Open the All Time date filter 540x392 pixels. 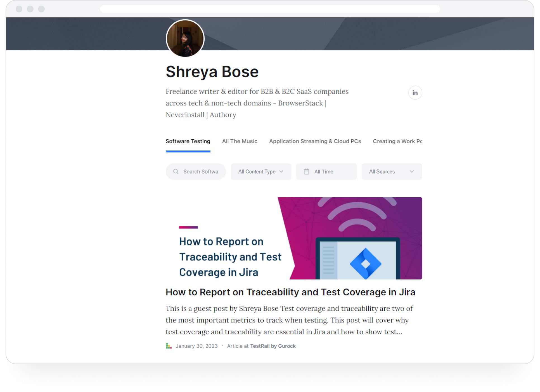pyautogui.click(x=326, y=171)
